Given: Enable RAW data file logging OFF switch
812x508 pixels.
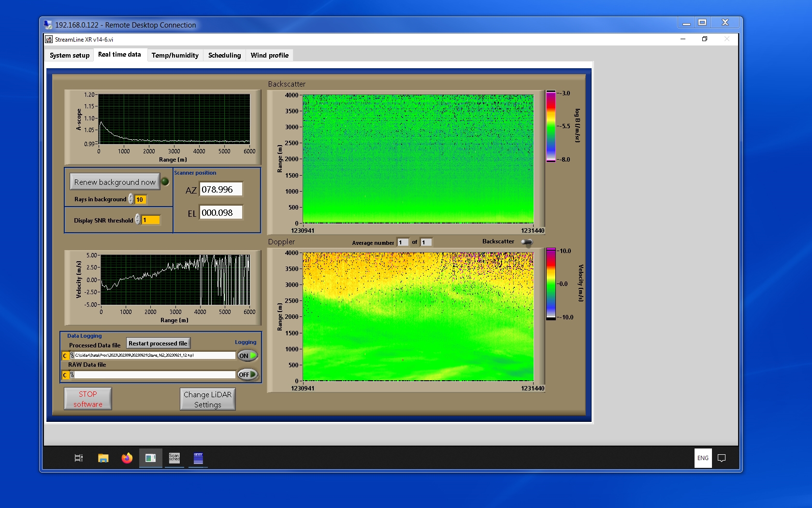Looking at the screenshot, I should [x=247, y=374].
